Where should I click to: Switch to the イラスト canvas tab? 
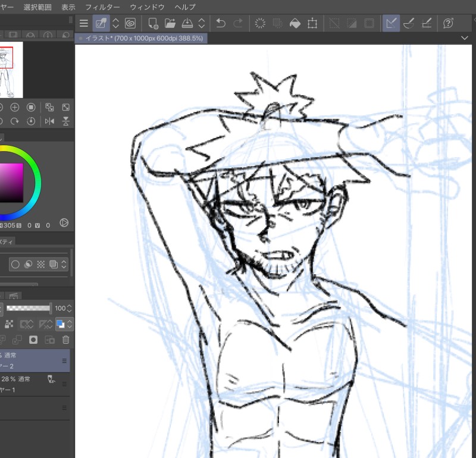click(141, 38)
